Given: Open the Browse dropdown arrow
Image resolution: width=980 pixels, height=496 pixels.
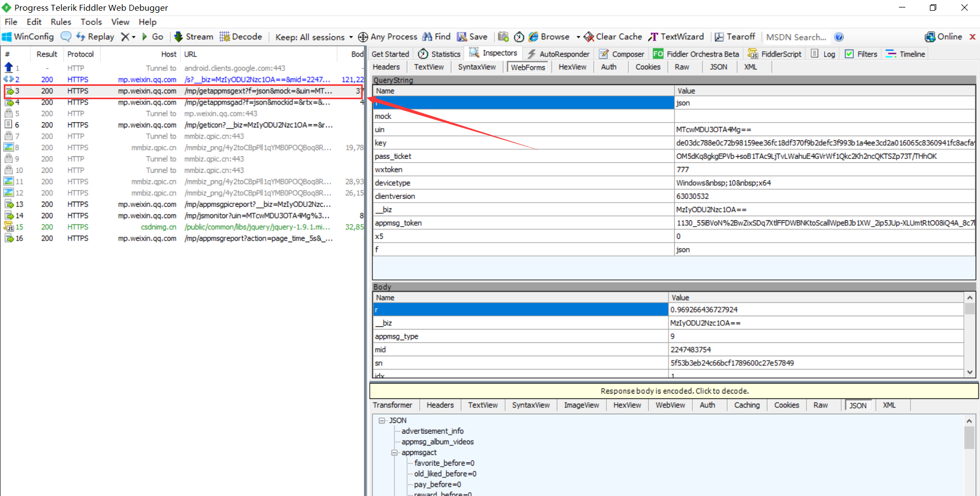Looking at the screenshot, I should (578, 37).
